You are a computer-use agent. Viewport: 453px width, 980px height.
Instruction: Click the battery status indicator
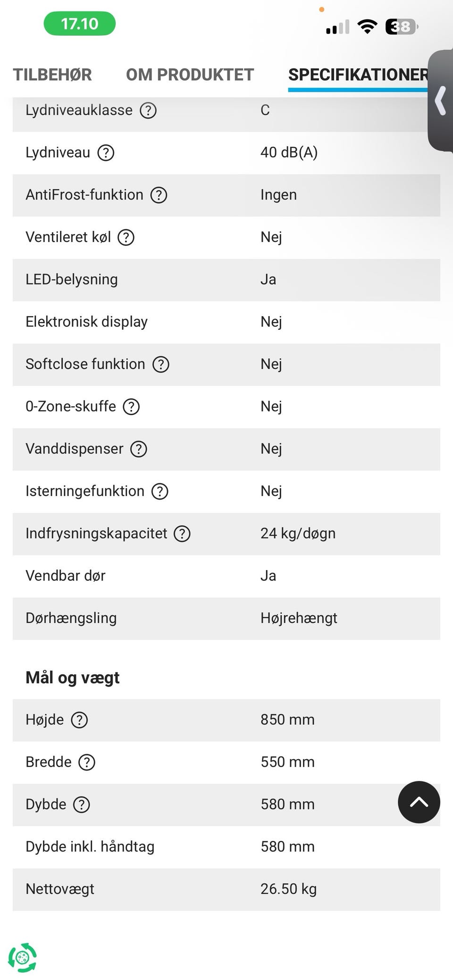coord(402,27)
